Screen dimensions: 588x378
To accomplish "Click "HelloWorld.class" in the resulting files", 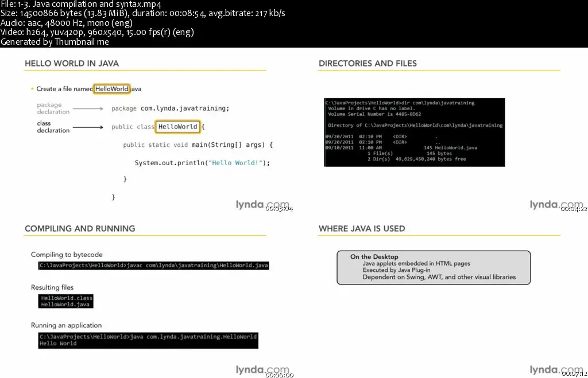I will (67, 298).
